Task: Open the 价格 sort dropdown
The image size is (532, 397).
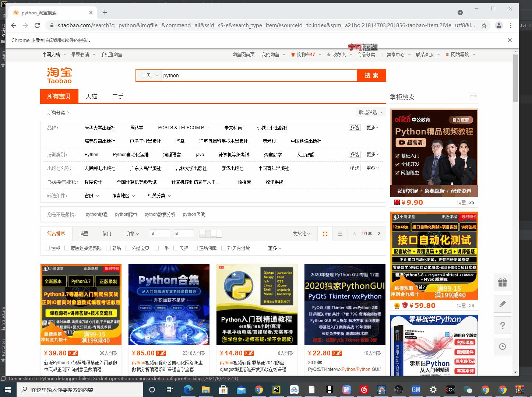Action: coord(132,233)
